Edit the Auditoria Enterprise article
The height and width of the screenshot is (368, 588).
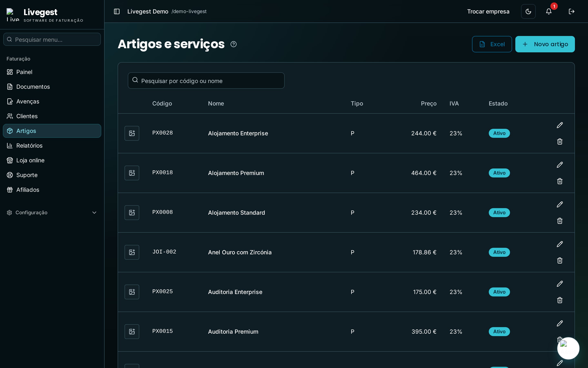point(560,284)
